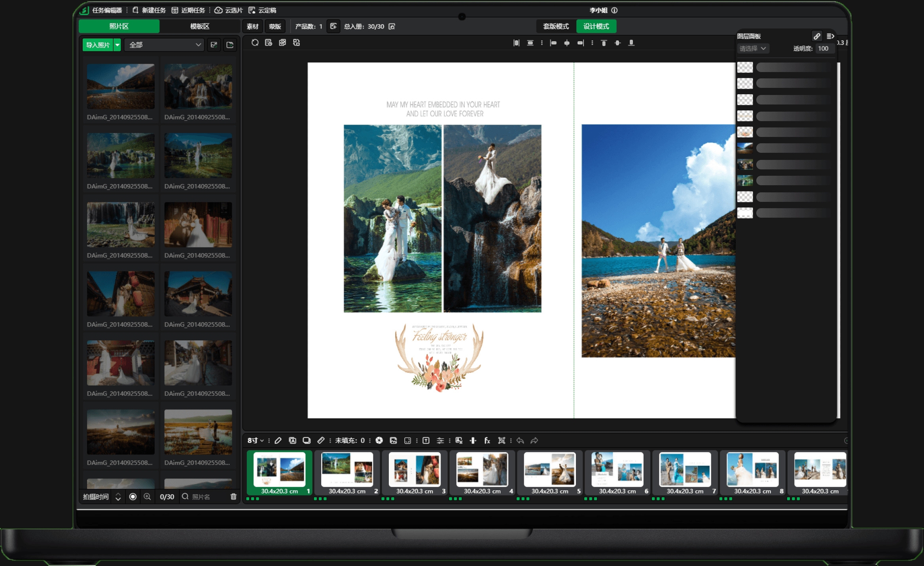Screen dimensions: 924x566
Task: Delete photos with the trash icon
Action: pos(233,496)
